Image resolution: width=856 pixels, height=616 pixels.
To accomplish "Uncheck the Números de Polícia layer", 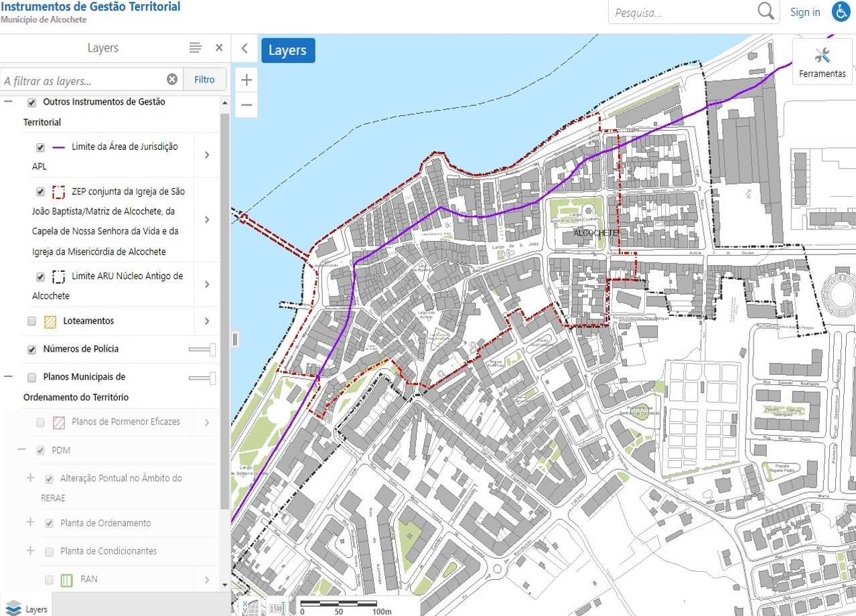I will (31, 350).
